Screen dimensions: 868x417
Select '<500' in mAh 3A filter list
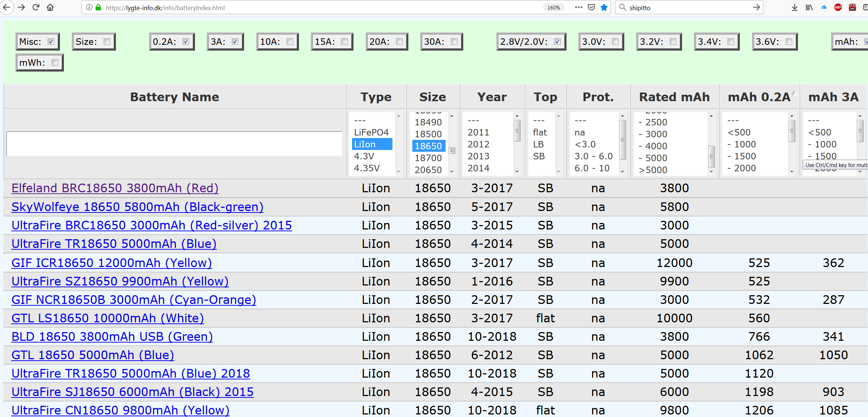[820, 132]
